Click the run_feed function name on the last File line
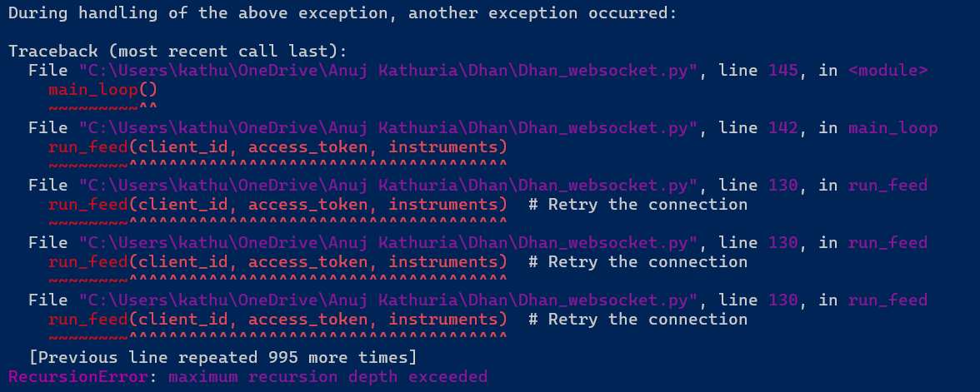Image resolution: width=980 pixels, height=392 pixels. point(887,300)
